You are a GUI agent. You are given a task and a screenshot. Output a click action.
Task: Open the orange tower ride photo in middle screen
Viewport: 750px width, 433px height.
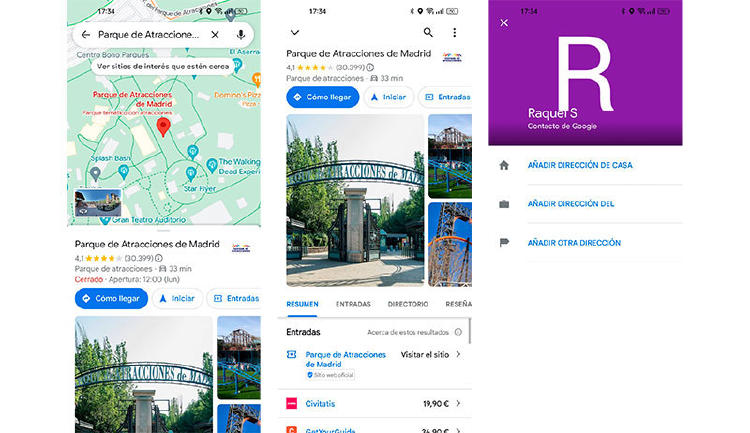coord(450,244)
